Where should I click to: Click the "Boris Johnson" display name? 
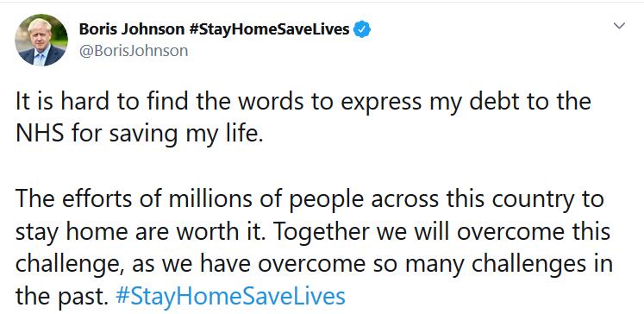click(132, 29)
